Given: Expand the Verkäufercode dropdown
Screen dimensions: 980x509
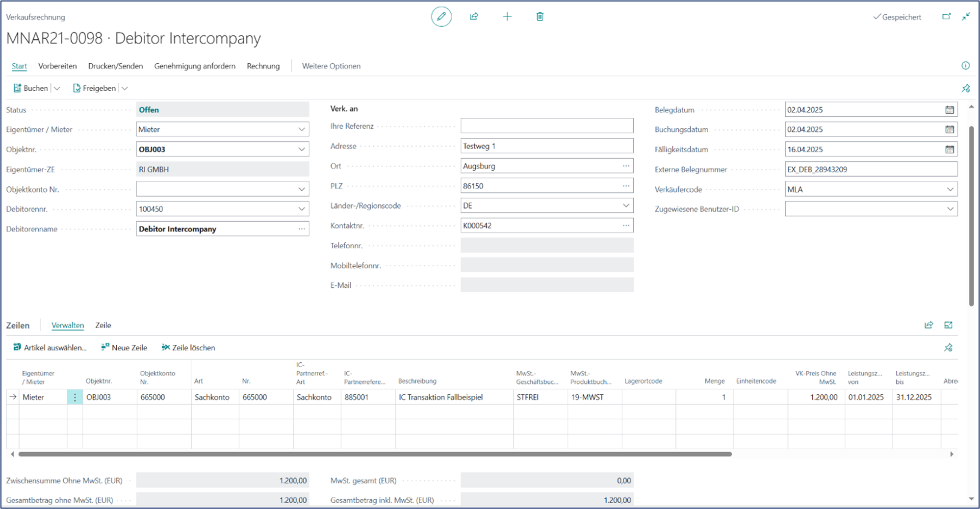Looking at the screenshot, I should tap(950, 189).
